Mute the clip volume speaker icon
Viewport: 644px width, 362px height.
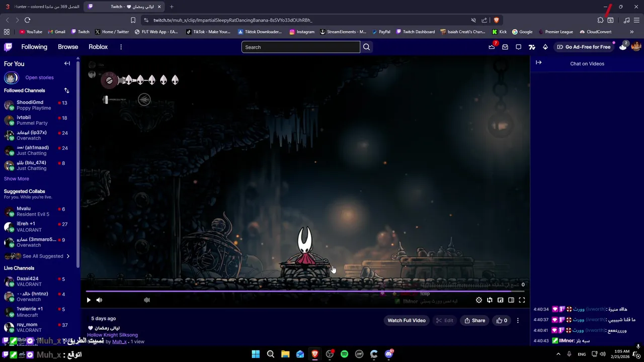click(99, 300)
